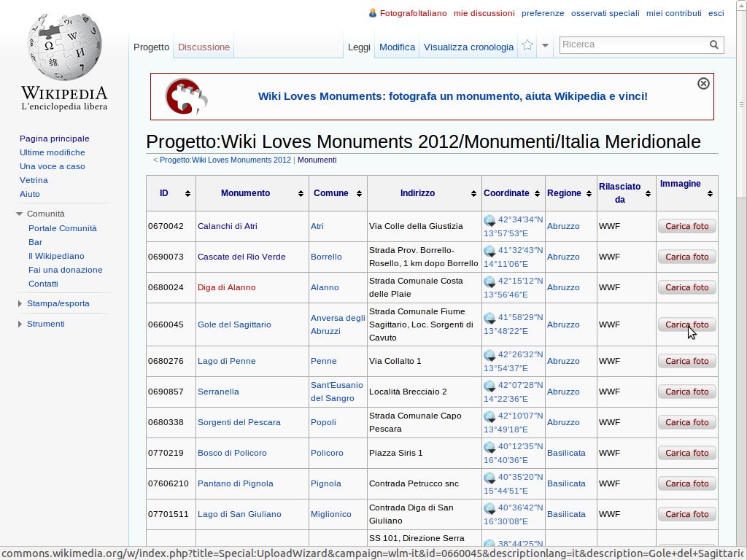Open Pagina principale in sidebar

[x=54, y=139]
